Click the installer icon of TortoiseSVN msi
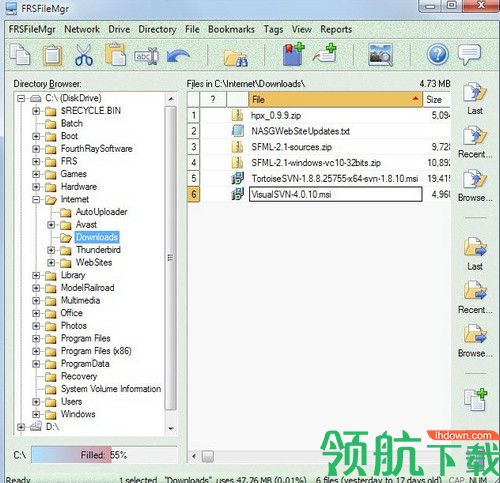Viewport: 500px width, 483px height. click(237, 178)
